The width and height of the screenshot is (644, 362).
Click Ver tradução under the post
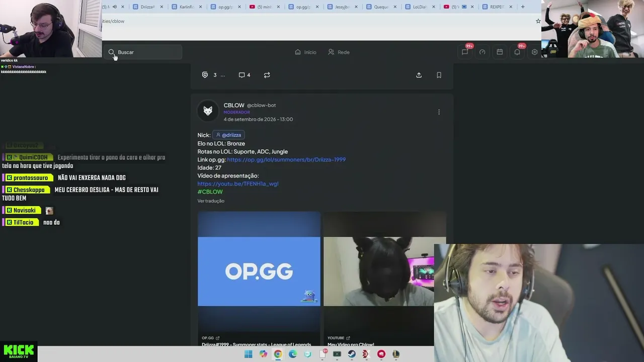[211, 201]
